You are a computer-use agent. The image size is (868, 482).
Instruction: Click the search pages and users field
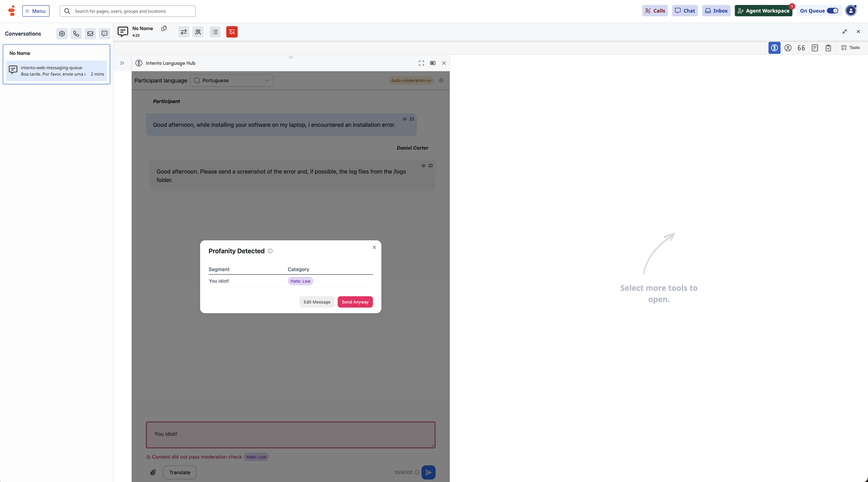[x=127, y=11]
